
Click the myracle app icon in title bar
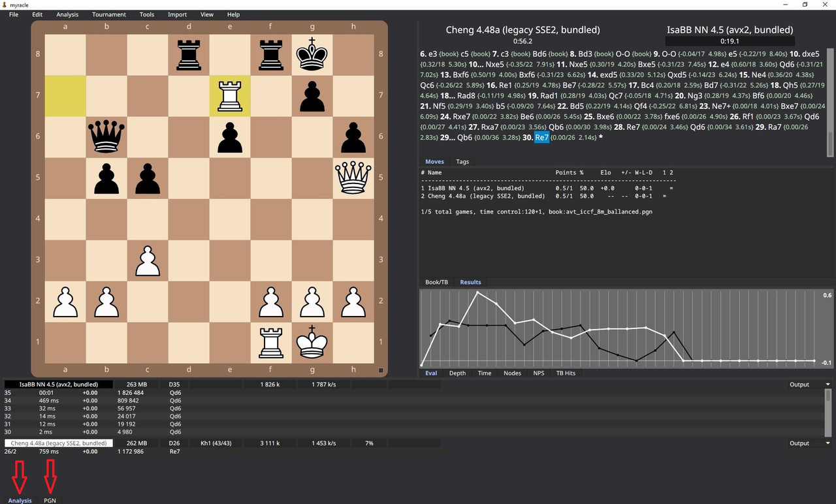pos(5,5)
